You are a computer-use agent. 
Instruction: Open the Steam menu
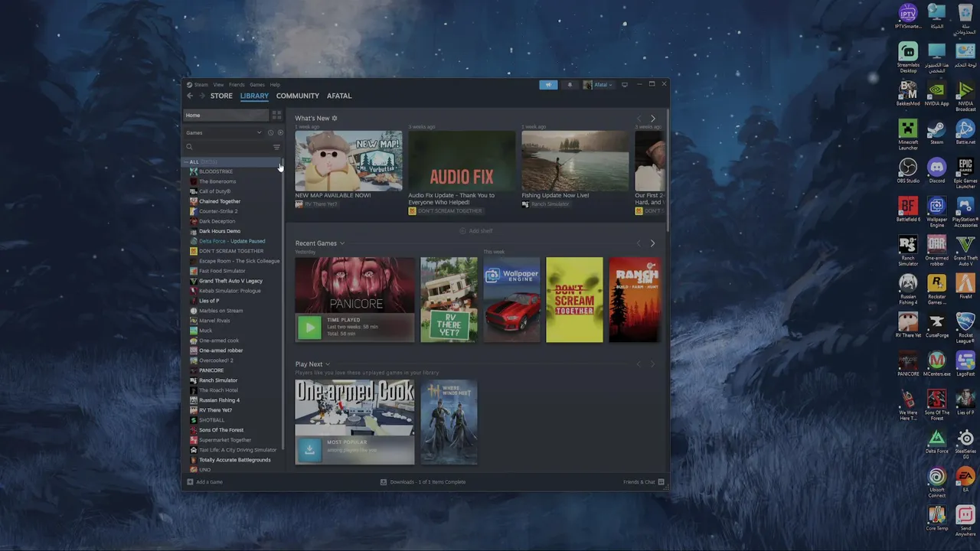pos(201,85)
